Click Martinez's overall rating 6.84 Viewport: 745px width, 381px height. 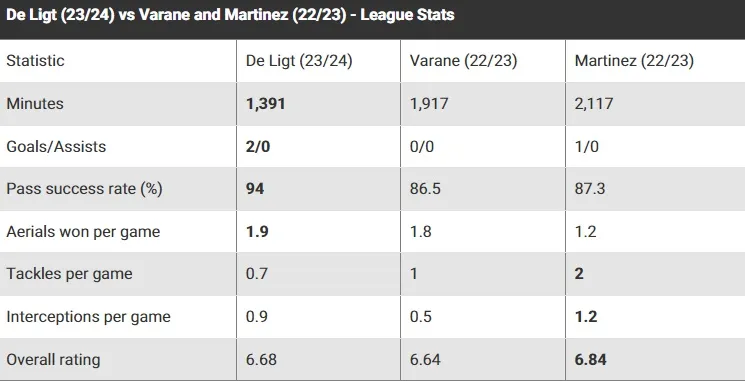click(591, 360)
